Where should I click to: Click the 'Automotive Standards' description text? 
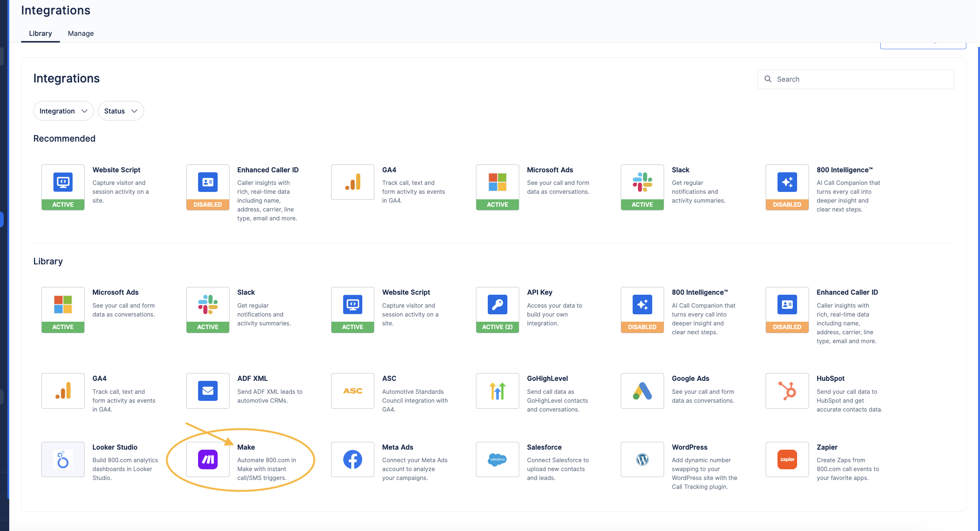coord(413,392)
